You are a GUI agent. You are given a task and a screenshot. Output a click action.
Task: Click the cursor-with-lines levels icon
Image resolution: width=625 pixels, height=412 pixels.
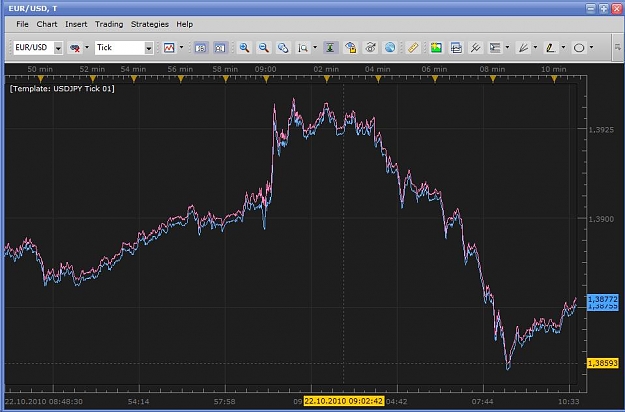(x=495, y=48)
